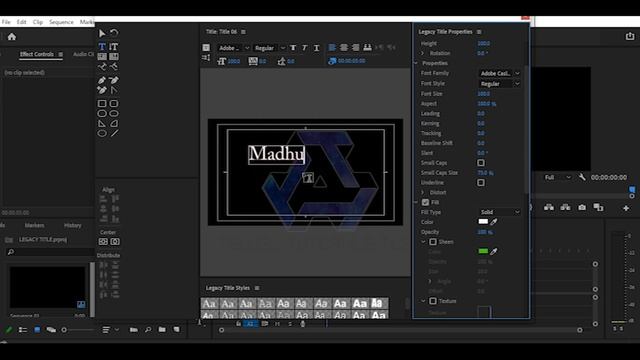Expand the Distort section

(422, 193)
